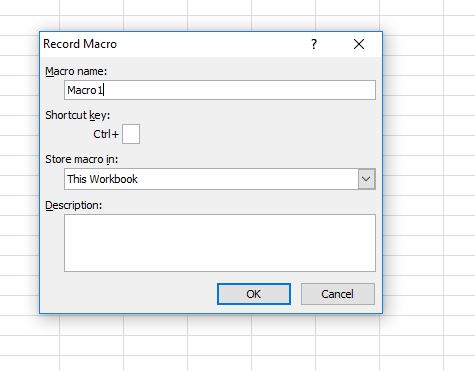
Task: Click the Description label
Action: click(x=73, y=205)
